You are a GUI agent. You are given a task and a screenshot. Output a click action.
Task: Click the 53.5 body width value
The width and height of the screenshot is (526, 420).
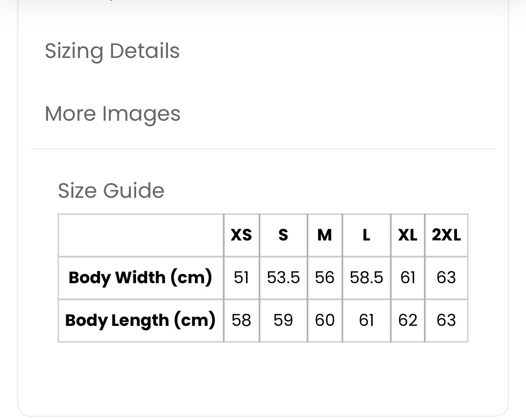(x=283, y=278)
